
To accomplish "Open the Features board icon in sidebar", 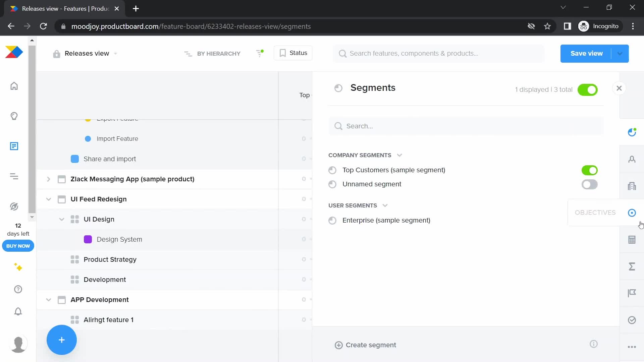I will [14, 146].
